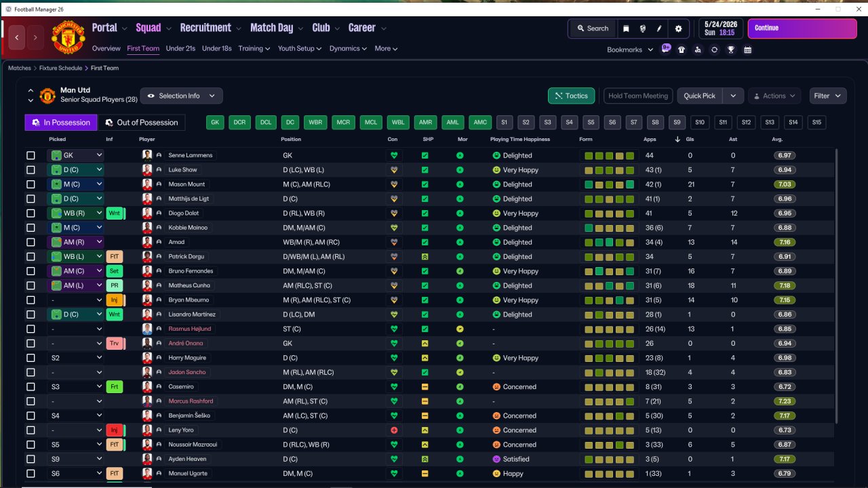Expand the Bookmarks dropdown
The height and width of the screenshot is (488, 868).
click(x=630, y=49)
